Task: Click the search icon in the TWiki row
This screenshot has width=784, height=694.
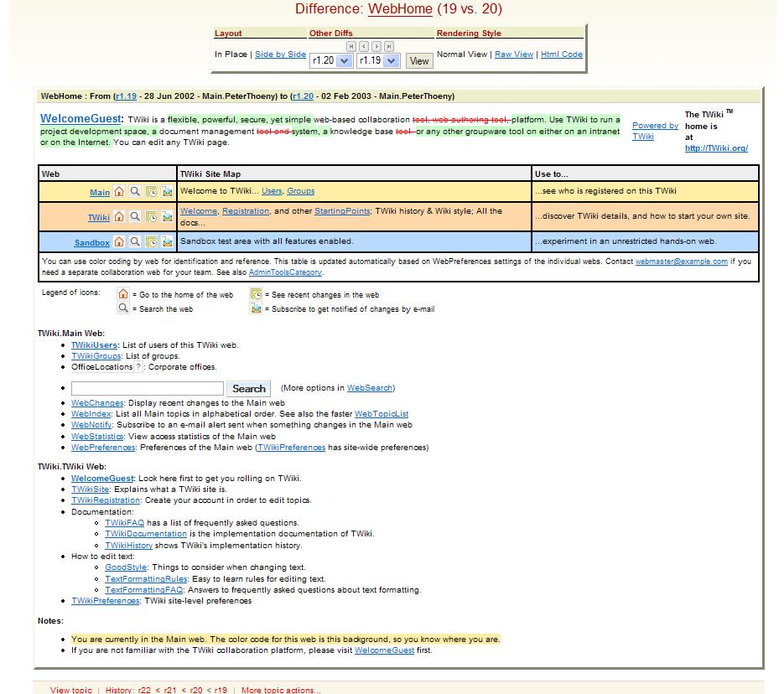Action: (x=135, y=217)
